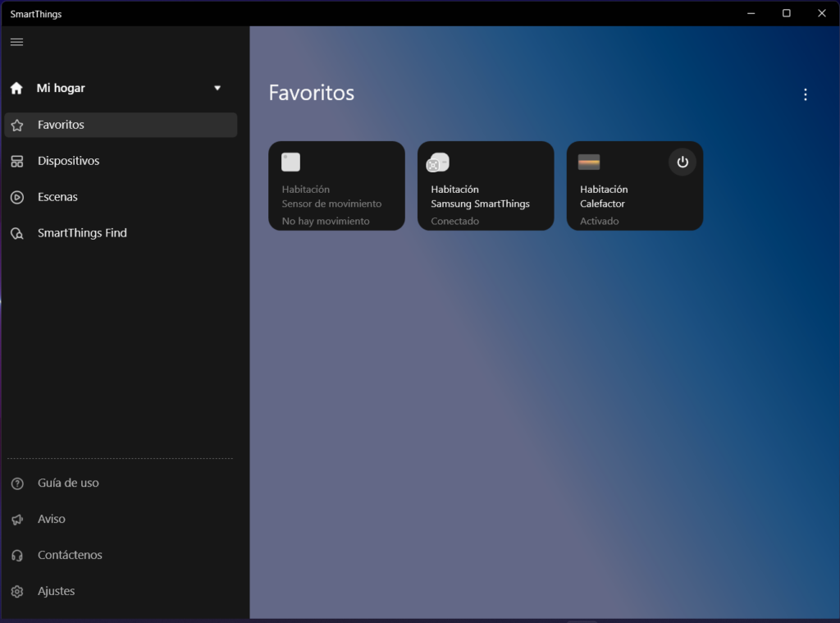
Task: Click the Calefactor heater device icon
Action: tap(589, 163)
